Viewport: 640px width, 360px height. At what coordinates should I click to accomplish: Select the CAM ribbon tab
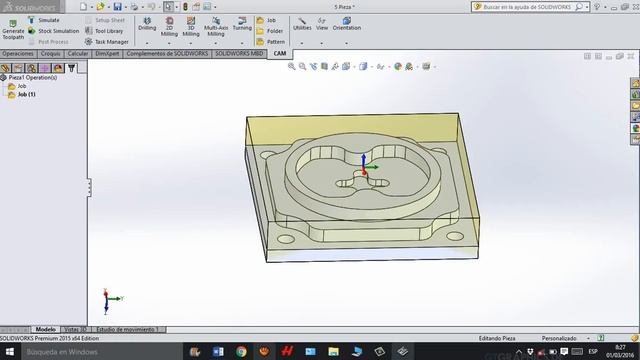coord(280,53)
